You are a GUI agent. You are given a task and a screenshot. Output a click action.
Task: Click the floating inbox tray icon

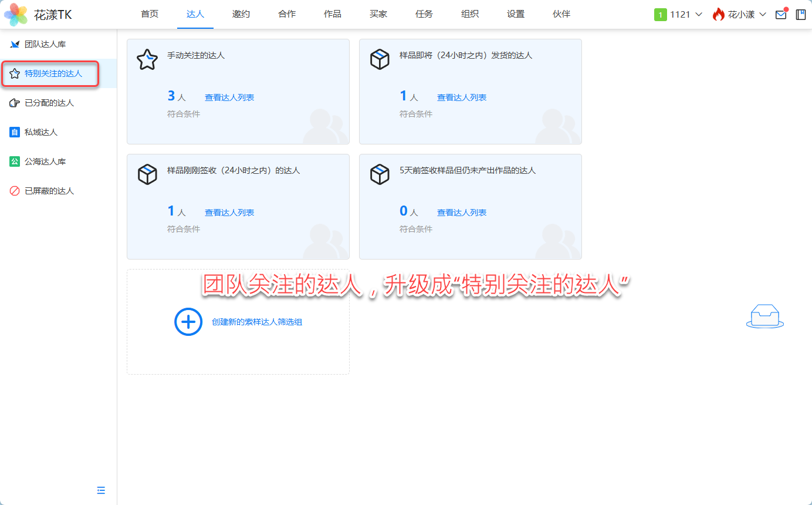(764, 317)
